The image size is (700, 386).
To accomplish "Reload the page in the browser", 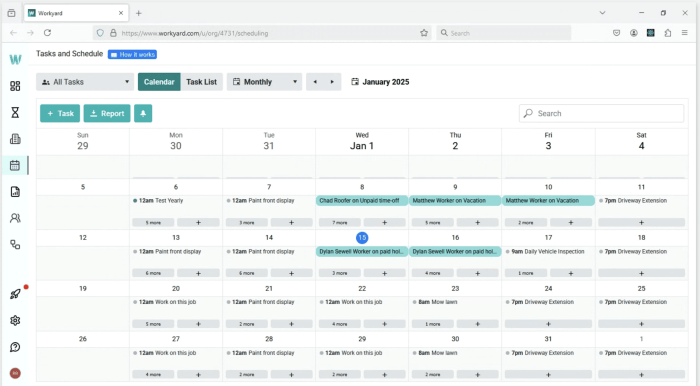I will 47,33.
